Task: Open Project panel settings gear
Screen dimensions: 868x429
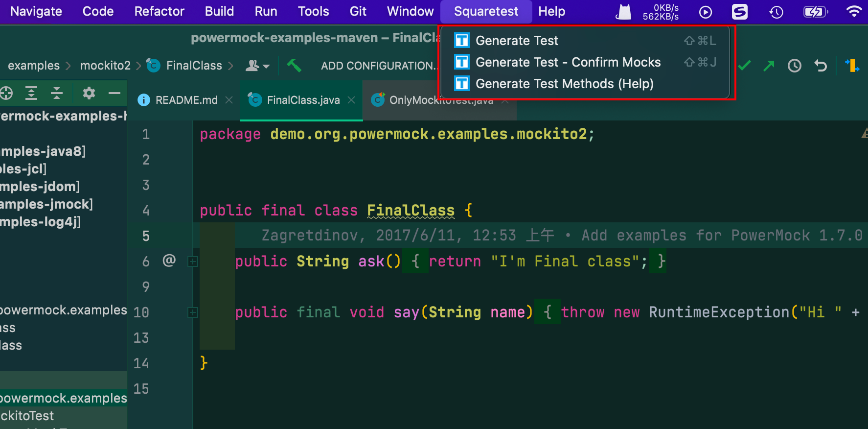Action: pos(89,93)
